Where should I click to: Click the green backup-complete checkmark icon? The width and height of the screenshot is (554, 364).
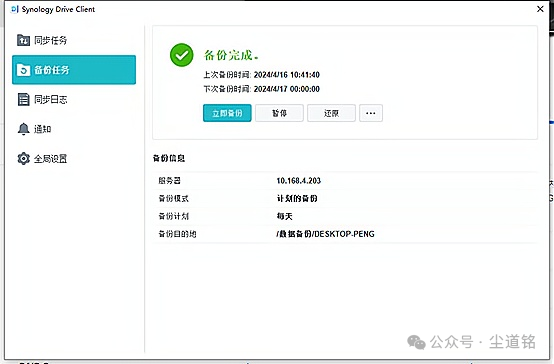[181, 55]
